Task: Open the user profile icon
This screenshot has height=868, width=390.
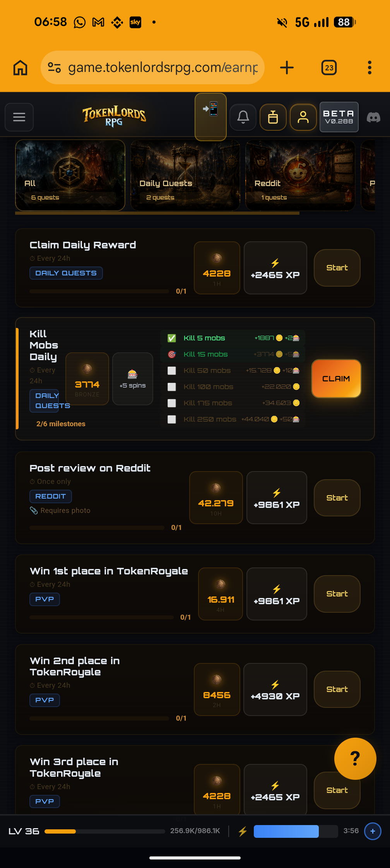Action: pyautogui.click(x=303, y=117)
